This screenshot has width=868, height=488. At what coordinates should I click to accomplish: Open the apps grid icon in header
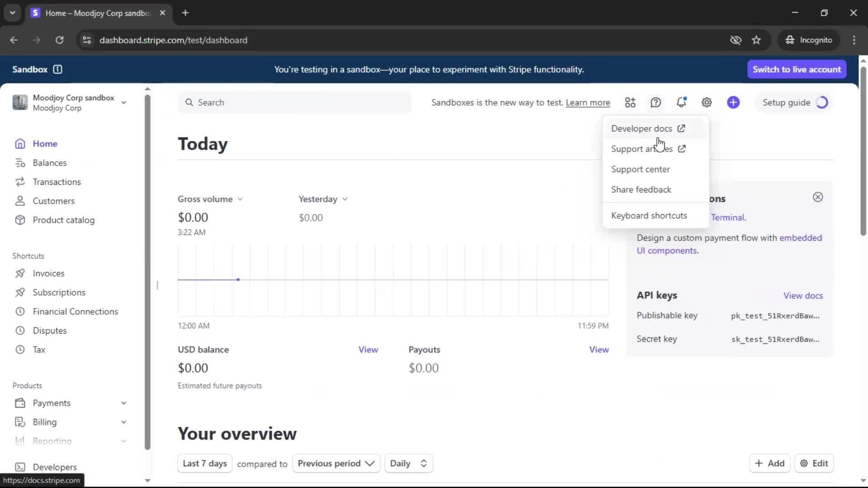tap(630, 103)
